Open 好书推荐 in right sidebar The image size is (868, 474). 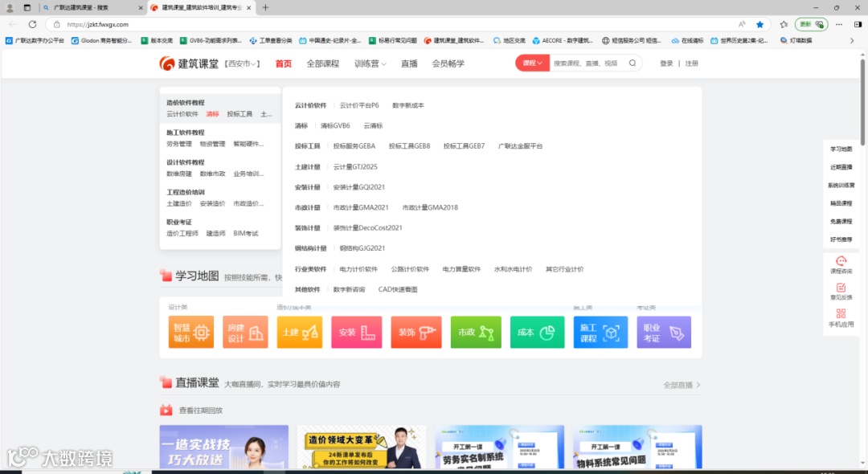tap(841, 239)
